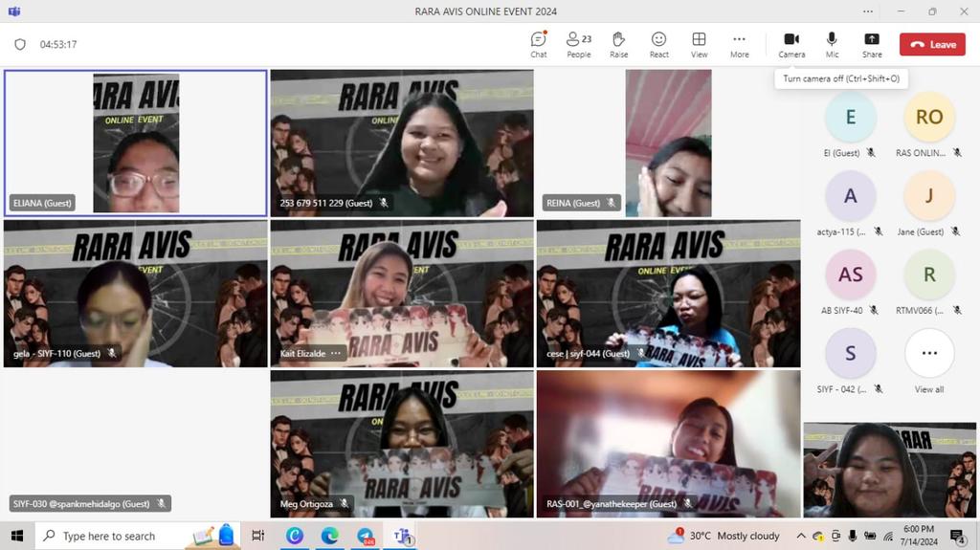Open Task View on taskbar
The width and height of the screenshot is (980, 550).
(x=257, y=536)
